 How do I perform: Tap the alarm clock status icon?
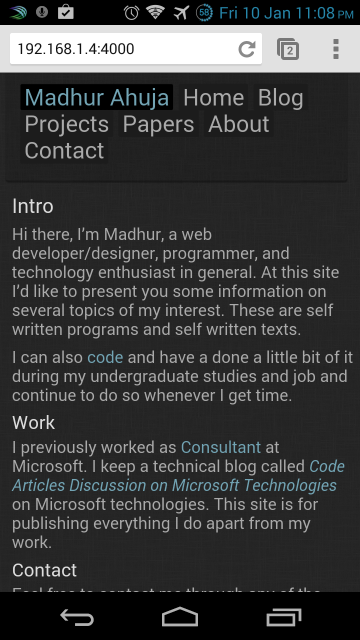click(131, 13)
